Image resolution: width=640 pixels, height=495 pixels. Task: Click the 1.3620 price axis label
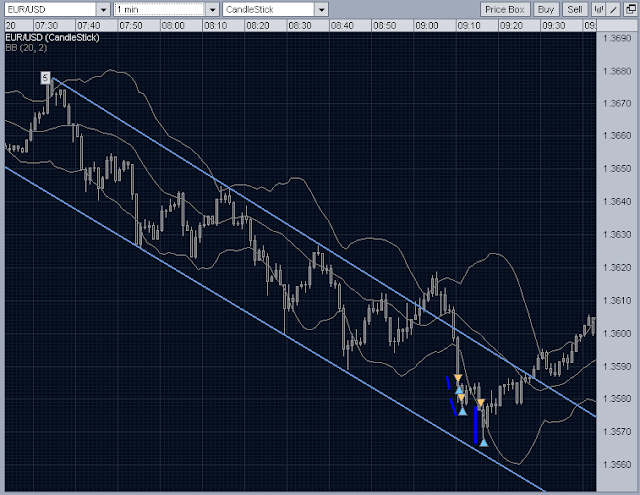point(617,267)
